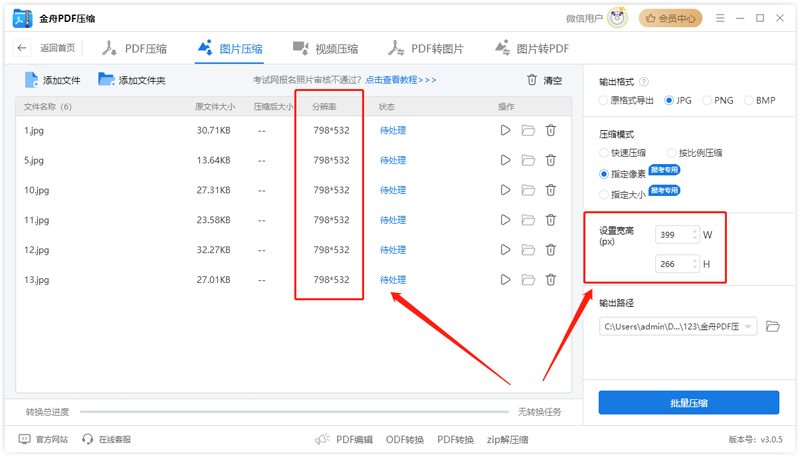The height and width of the screenshot is (457, 800).
Task: Delete 12.jpg from the list
Action: tap(551, 250)
